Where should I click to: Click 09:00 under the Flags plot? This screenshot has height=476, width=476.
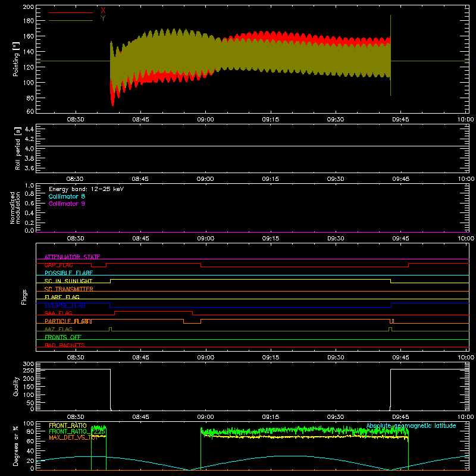click(x=205, y=358)
